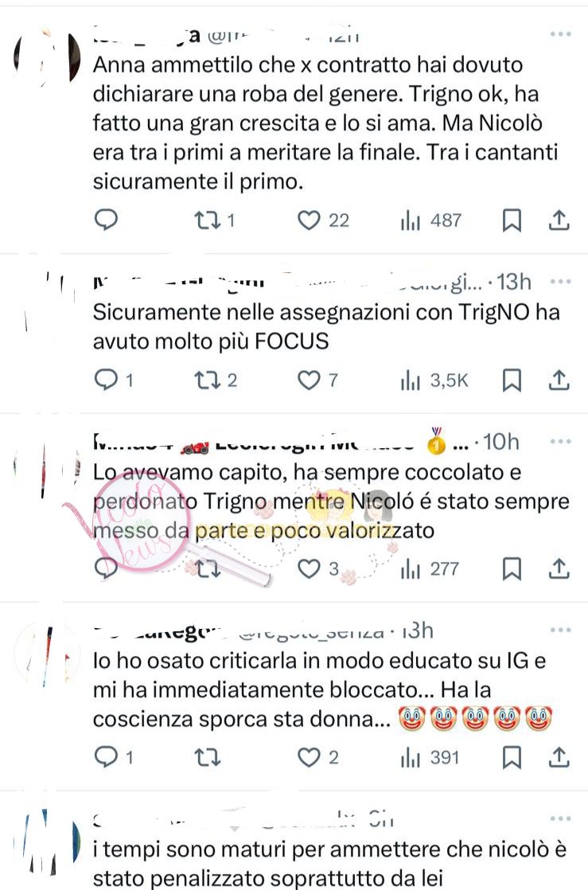Open the tweet 'i tempi sono maturi'
This screenshot has width=588, height=890.
tap(329, 863)
